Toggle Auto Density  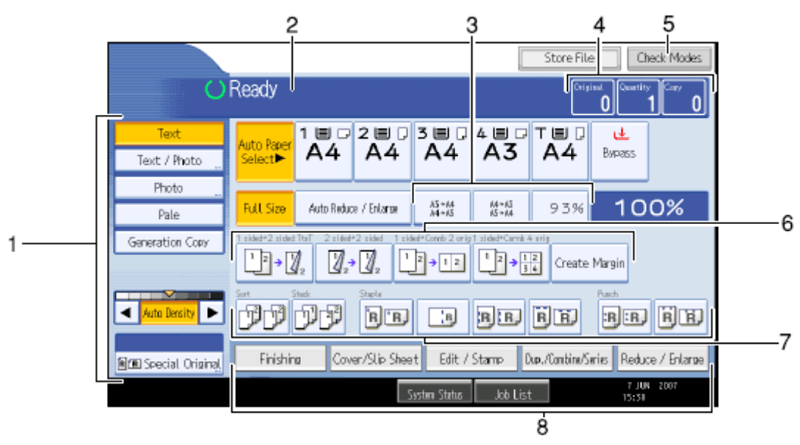pyautogui.click(x=169, y=313)
